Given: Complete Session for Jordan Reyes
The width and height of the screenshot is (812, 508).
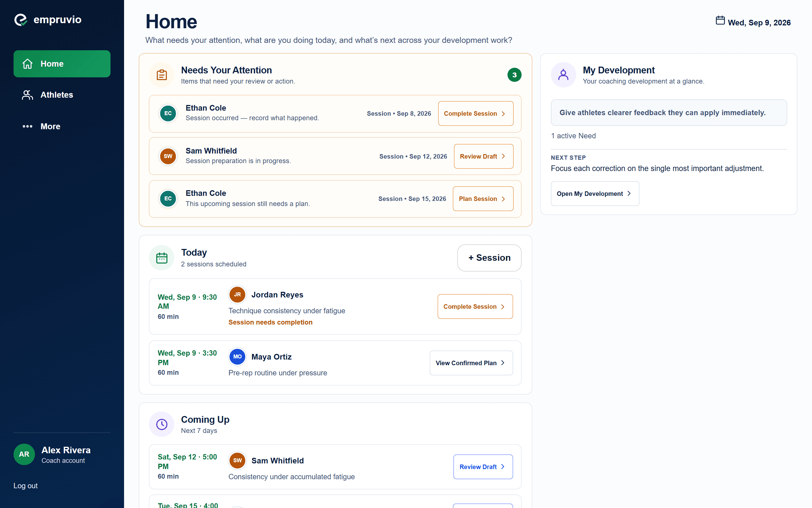Looking at the screenshot, I should [475, 306].
